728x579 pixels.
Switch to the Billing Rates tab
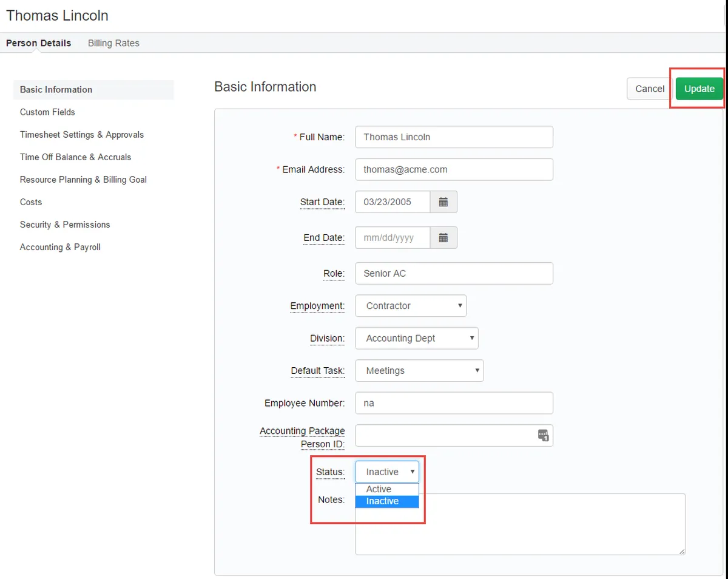tap(113, 43)
